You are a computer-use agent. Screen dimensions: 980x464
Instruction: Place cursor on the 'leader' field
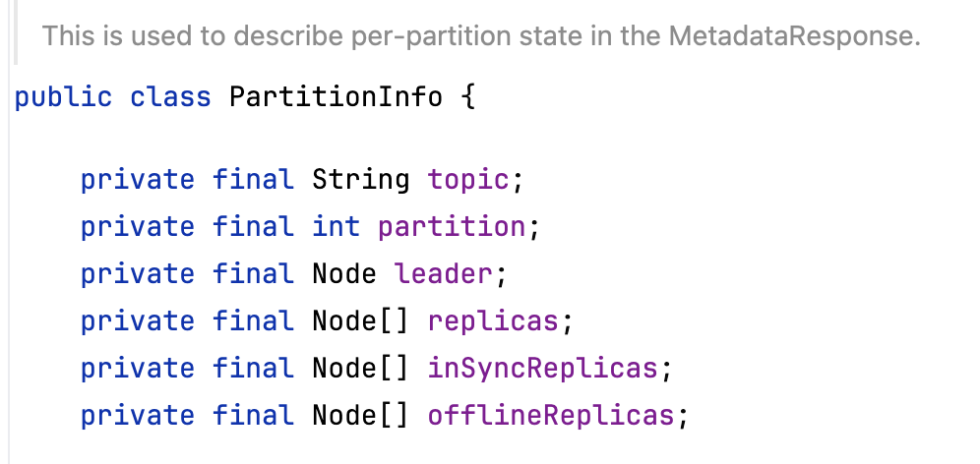coord(443,274)
